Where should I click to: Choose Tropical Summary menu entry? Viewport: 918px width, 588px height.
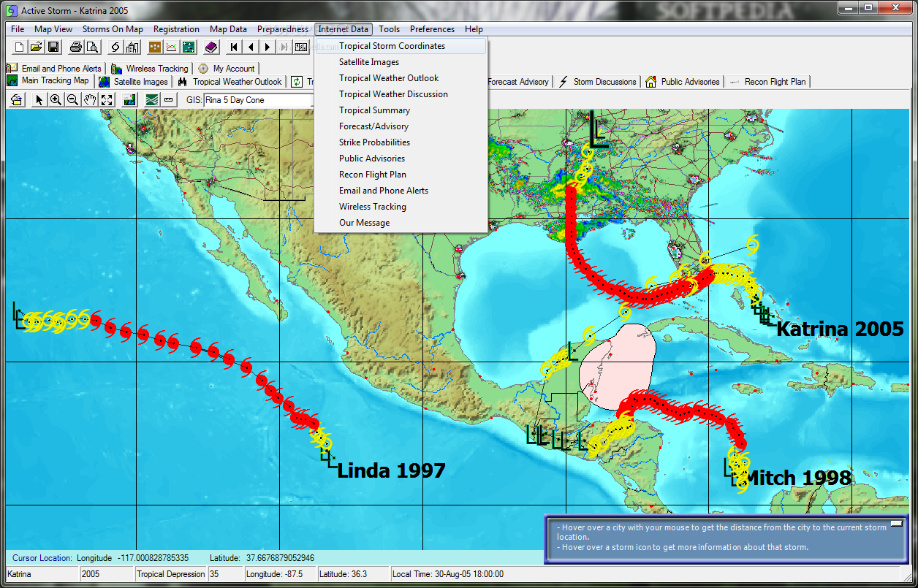tap(401, 110)
